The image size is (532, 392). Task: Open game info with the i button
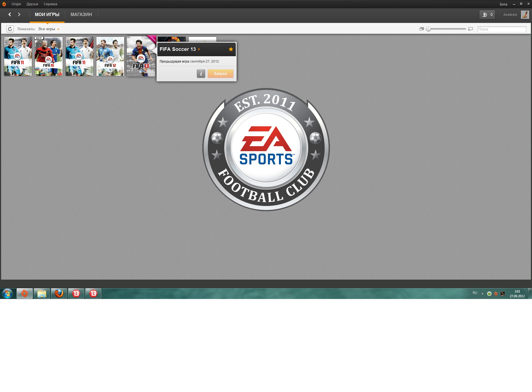click(201, 74)
